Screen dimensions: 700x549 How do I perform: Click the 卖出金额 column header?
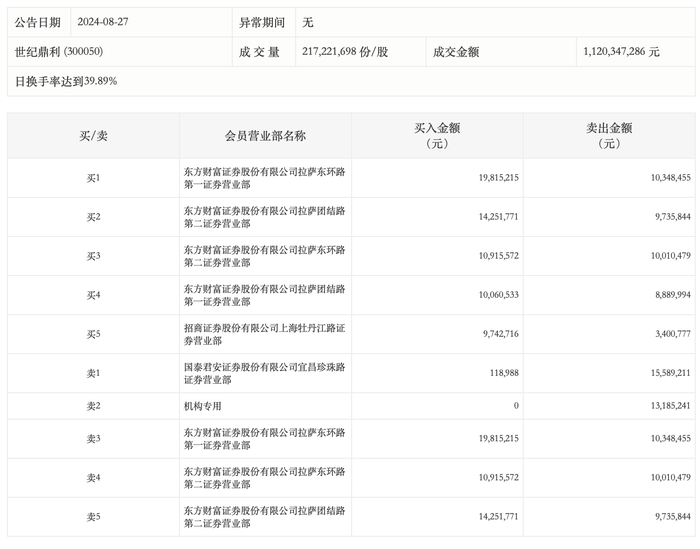click(609, 136)
